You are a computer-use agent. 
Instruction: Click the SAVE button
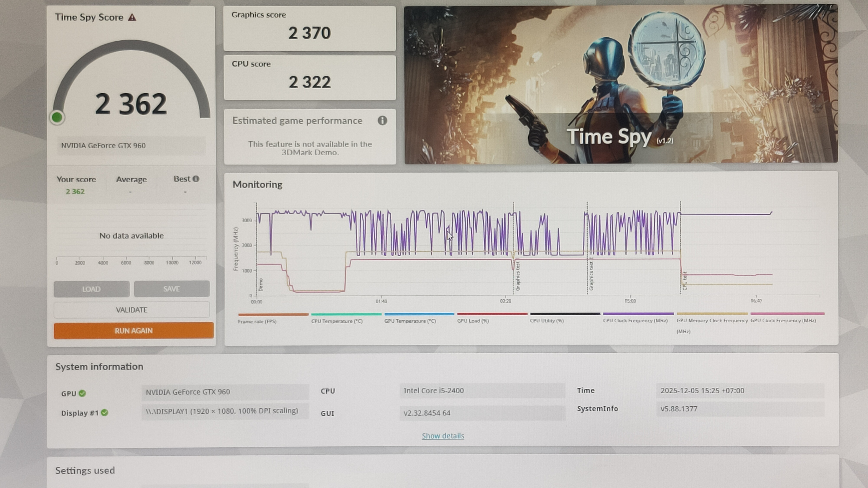click(171, 289)
